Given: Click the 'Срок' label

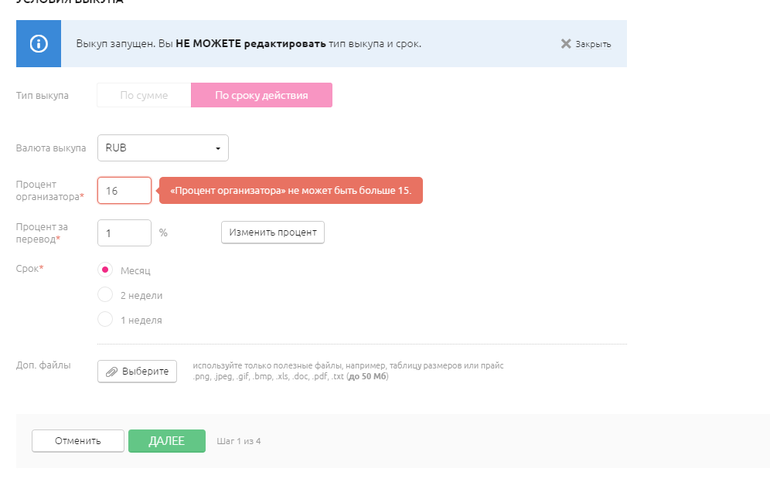Looking at the screenshot, I should pos(29,268).
